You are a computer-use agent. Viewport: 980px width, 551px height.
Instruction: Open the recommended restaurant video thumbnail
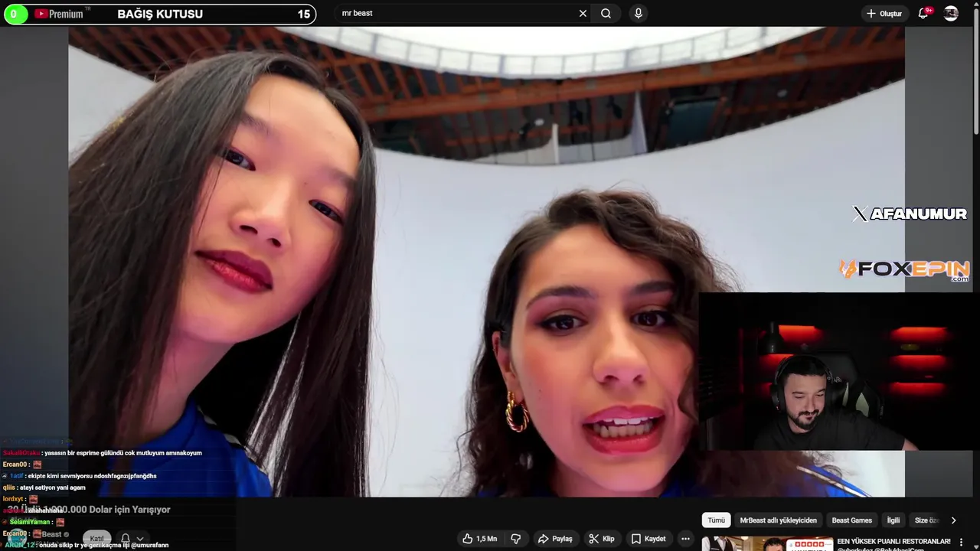767,544
